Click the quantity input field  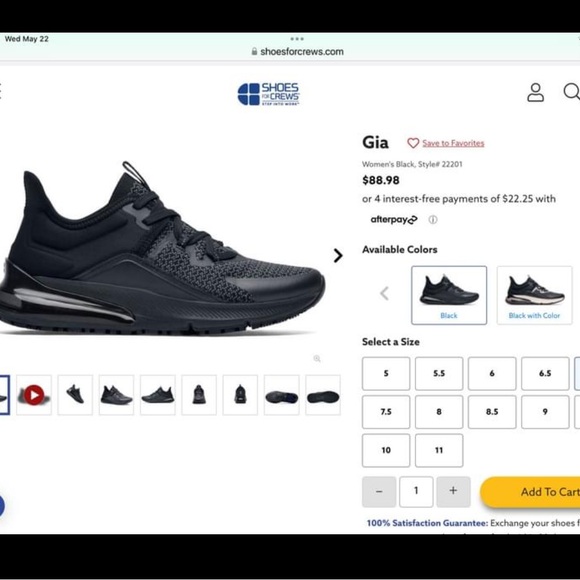(x=416, y=492)
